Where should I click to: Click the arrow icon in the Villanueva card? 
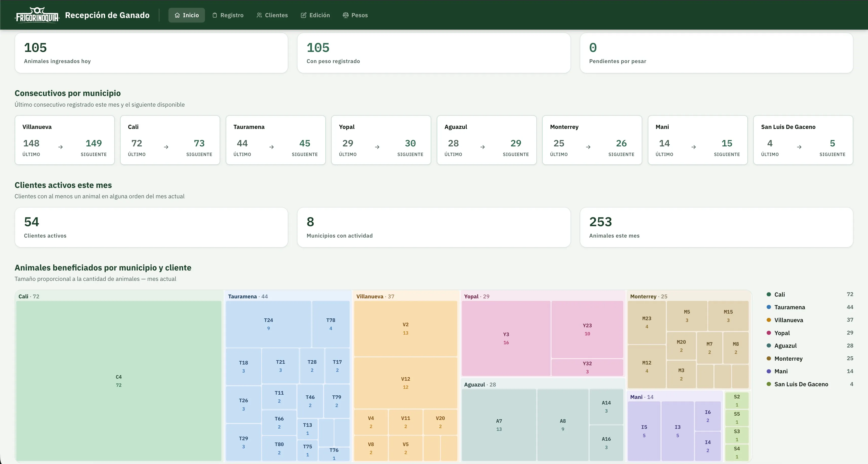click(61, 147)
